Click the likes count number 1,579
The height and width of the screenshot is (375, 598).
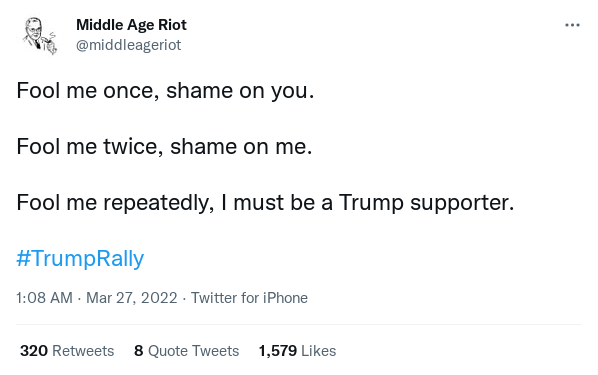[x=278, y=351]
